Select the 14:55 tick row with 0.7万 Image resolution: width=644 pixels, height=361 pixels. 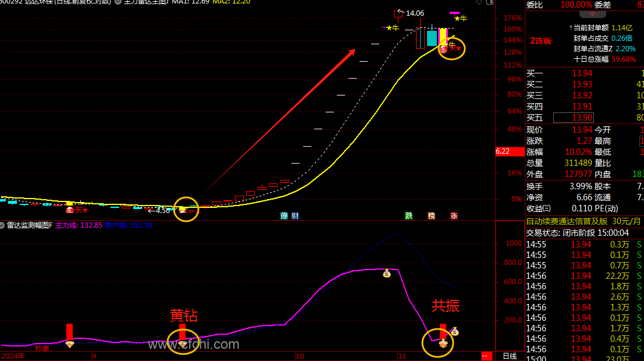coord(585,266)
